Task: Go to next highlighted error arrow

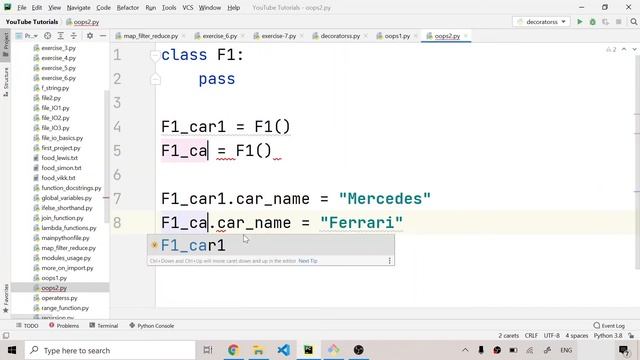Action: point(634,49)
